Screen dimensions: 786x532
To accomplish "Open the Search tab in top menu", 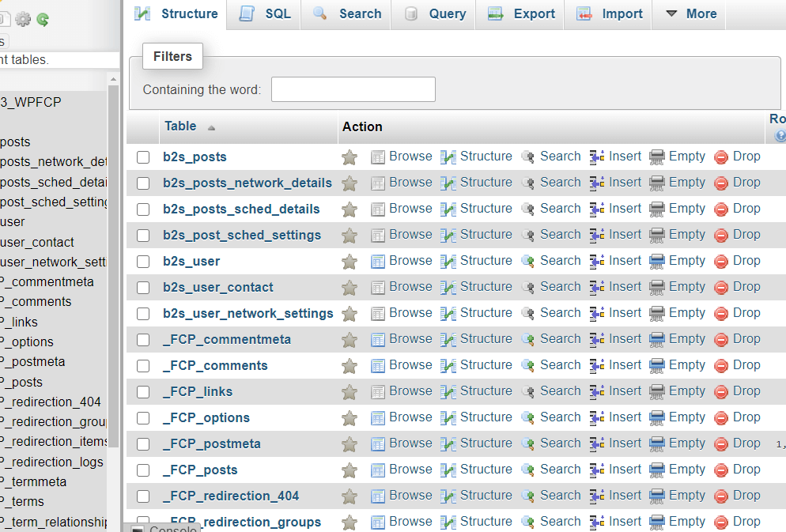I will coord(347,14).
